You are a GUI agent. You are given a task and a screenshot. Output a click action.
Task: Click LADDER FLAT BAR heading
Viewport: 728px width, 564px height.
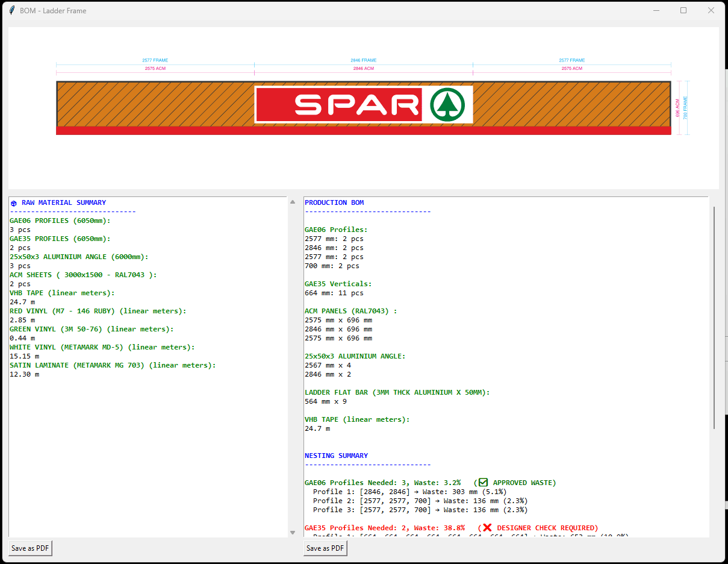click(x=397, y=392)
